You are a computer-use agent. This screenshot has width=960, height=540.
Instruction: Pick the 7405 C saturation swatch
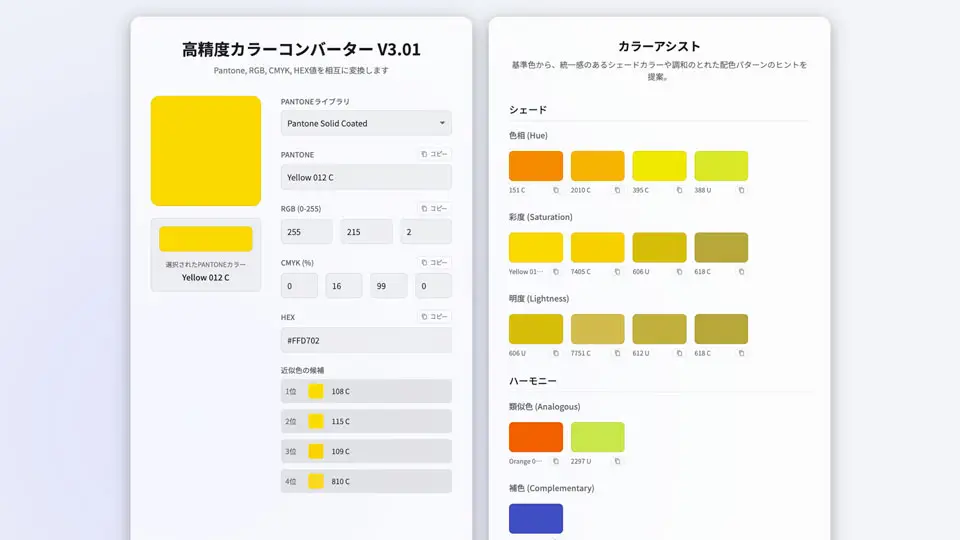coord(598,247)
